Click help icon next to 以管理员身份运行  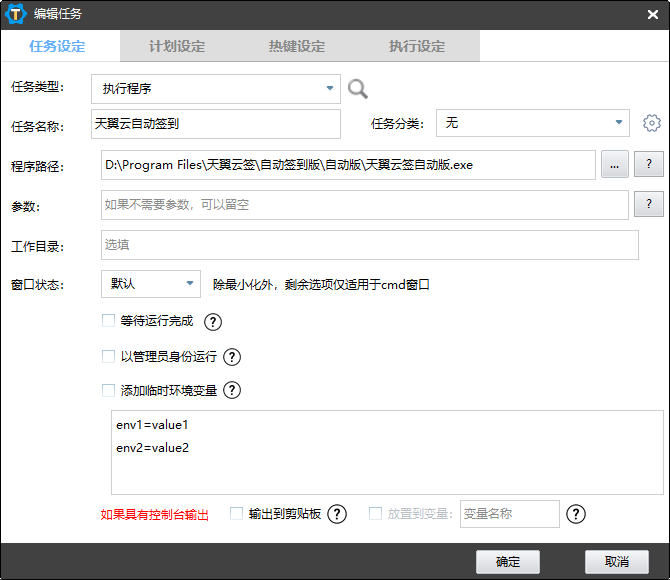pos(232,357)
